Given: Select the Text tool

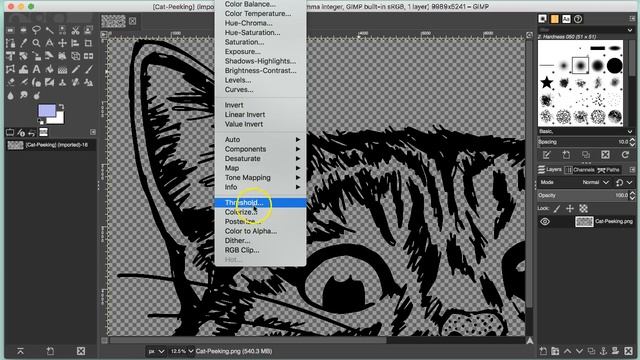Looking at the screenshot, I should tap(36, 69).
